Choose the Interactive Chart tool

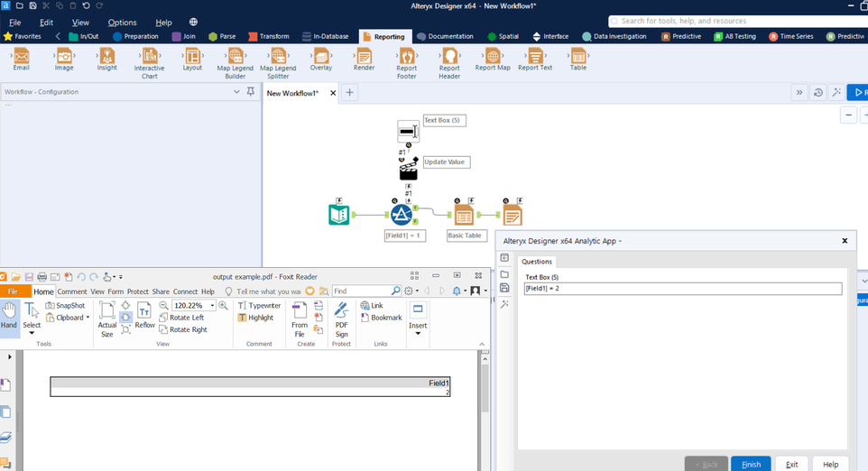[x=150, y=63]
